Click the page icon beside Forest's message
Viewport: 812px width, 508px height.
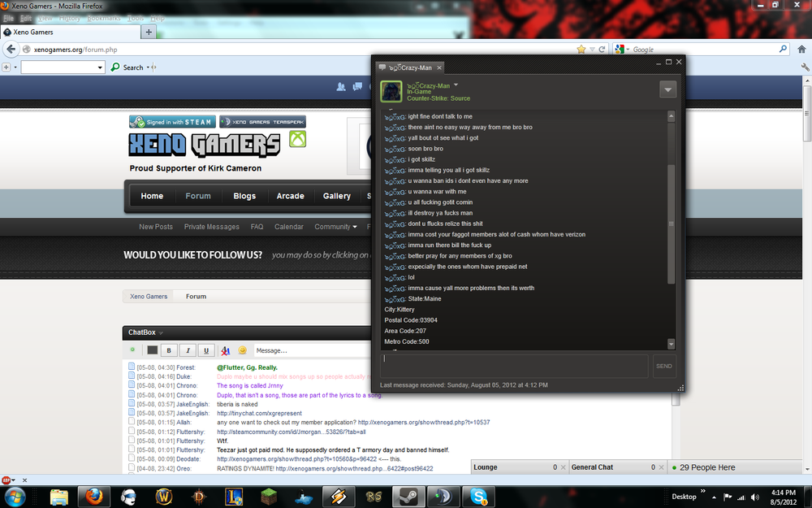pos(132,367)
